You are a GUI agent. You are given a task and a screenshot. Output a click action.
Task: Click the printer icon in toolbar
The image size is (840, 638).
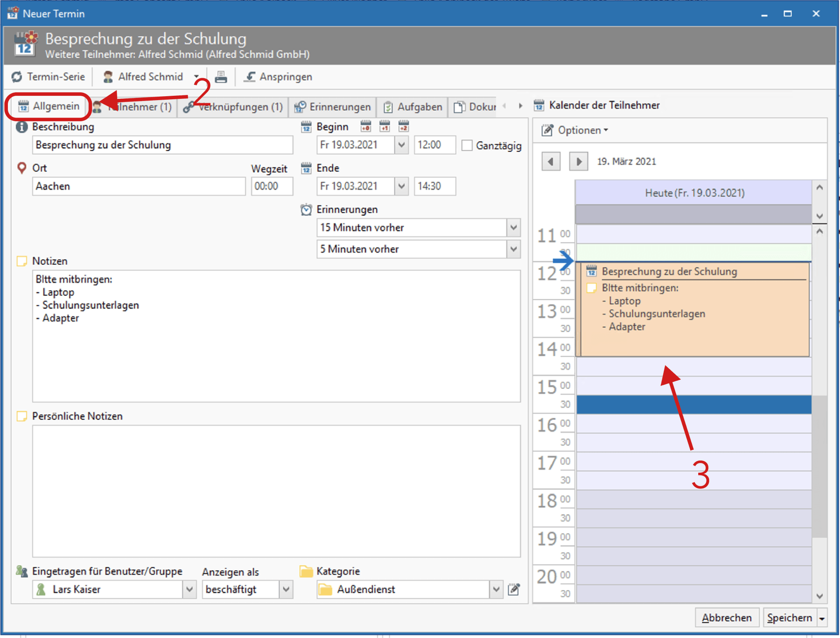(221, 77)
